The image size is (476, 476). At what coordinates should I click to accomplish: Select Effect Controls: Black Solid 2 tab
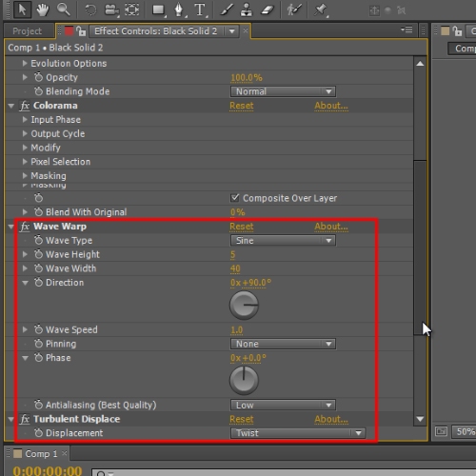[x=155, y=30]
